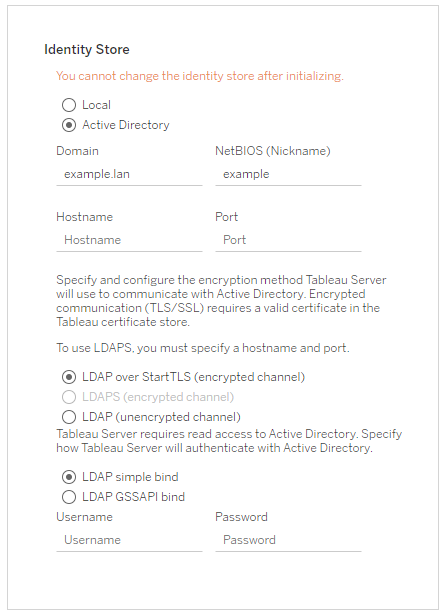Choose LDAP unencrypted channel option
Image resolution: width=445 pixels, height=616 pixels.
69,417
